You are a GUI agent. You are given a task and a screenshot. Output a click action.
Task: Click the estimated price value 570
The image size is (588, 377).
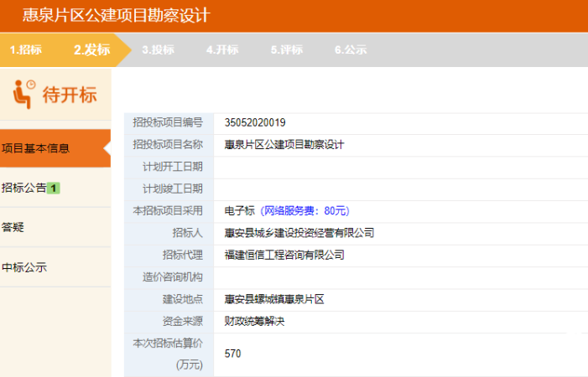tap(232, 354)
